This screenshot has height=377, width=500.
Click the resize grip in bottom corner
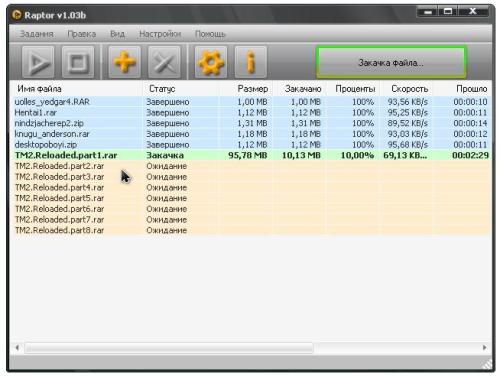(487, 364)
